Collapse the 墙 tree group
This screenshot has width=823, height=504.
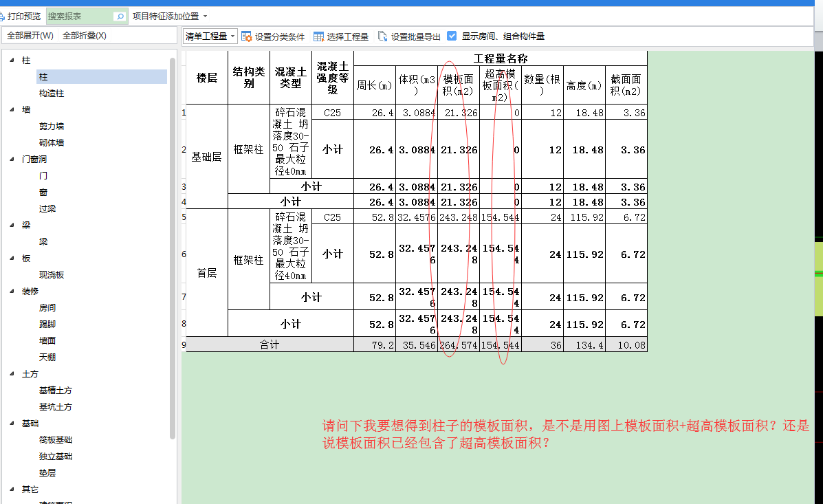[x=12, y=110]
